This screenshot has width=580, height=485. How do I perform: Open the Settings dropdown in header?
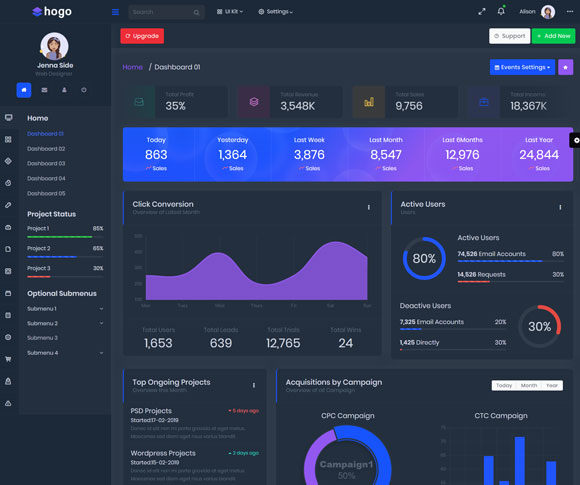[276, 12]
